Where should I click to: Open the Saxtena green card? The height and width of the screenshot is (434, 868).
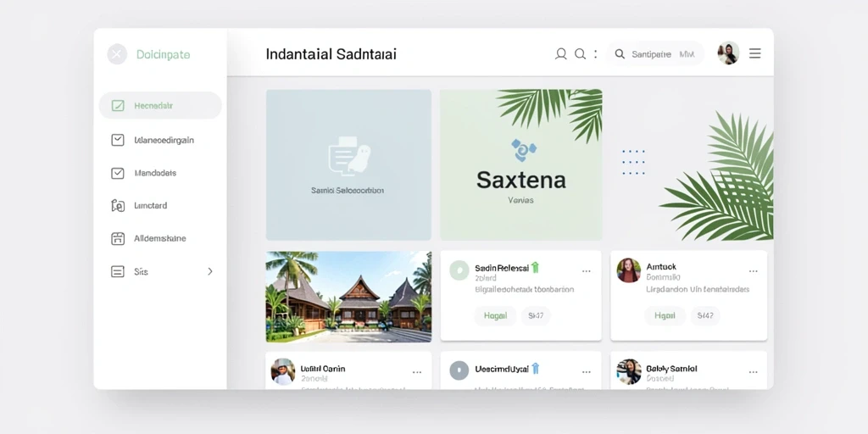tap(521, 165)
